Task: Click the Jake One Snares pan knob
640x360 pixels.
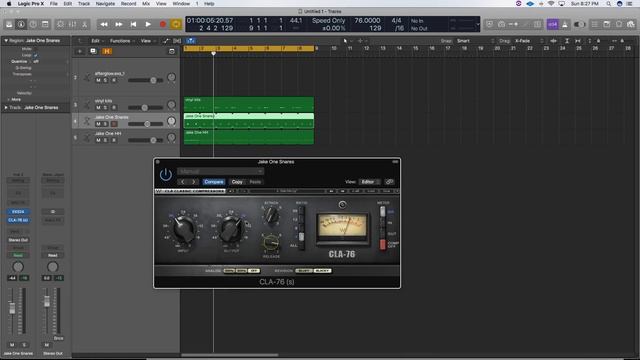Action: click(x=171, y=121)
